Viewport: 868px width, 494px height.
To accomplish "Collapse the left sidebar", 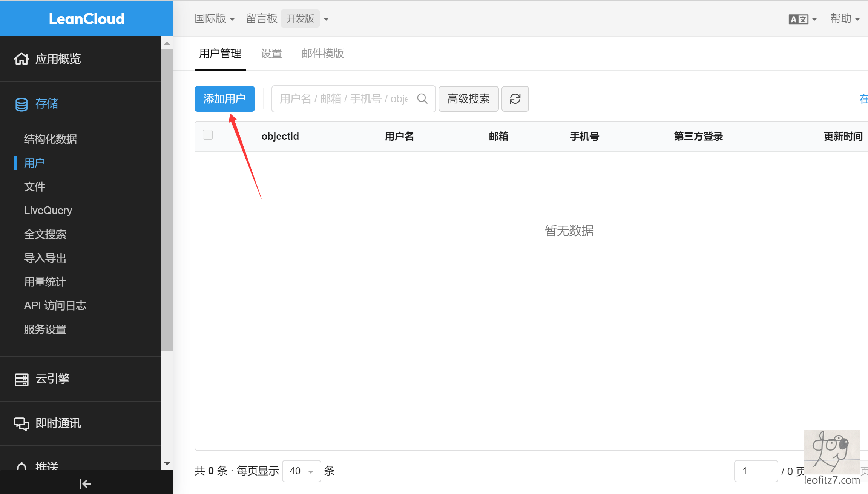I will pos(85,483).
